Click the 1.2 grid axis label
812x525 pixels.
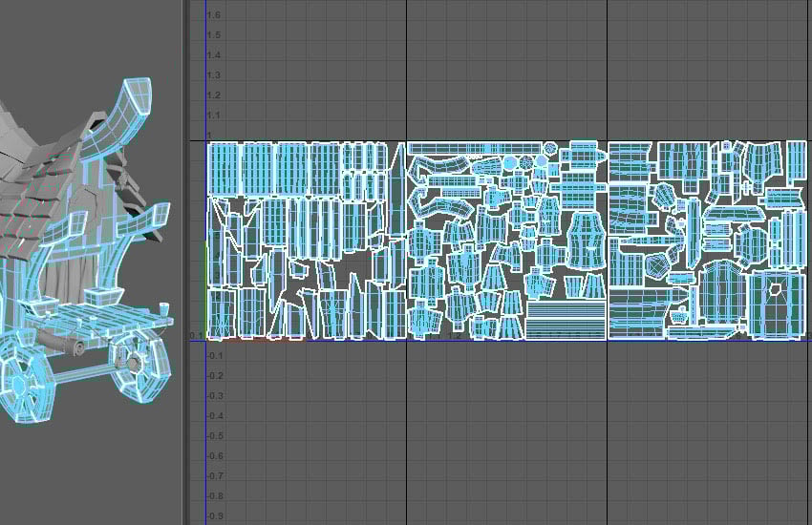click(213, 95)
